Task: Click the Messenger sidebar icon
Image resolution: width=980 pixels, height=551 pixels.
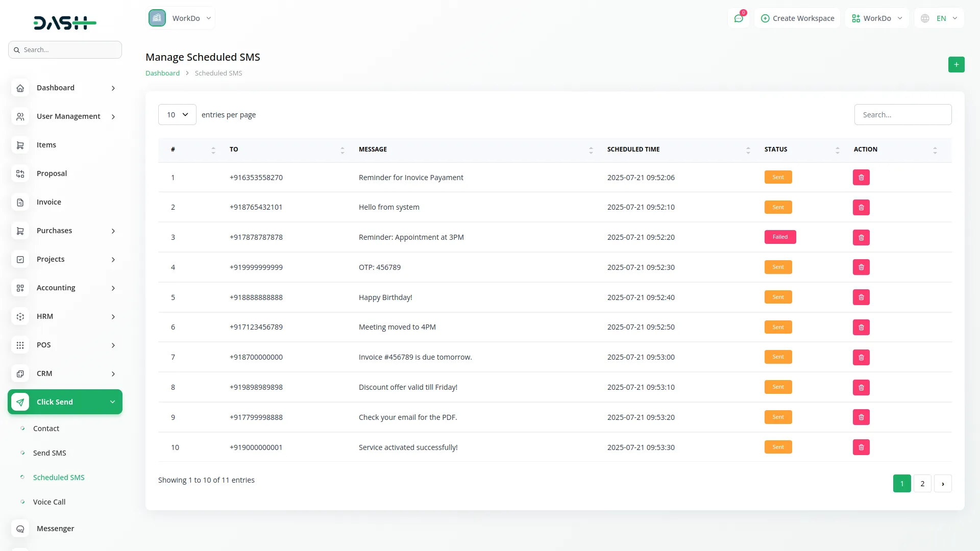Action: pyautogui.click(x=20, y=529)
